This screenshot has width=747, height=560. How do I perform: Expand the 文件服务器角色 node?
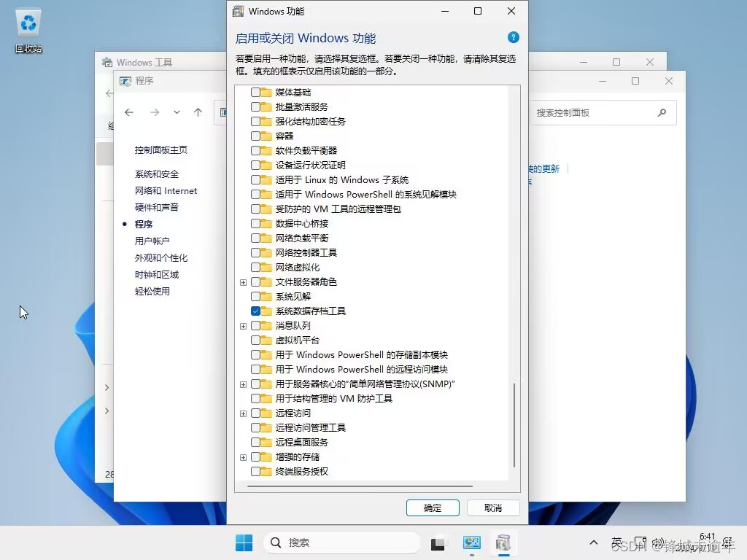pos(243,282)
